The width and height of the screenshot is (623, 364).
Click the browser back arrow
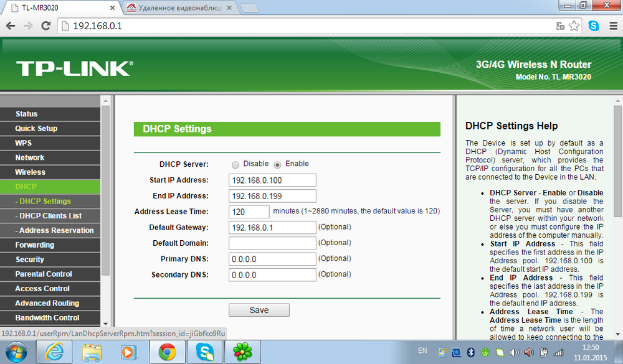coord(11,26)
